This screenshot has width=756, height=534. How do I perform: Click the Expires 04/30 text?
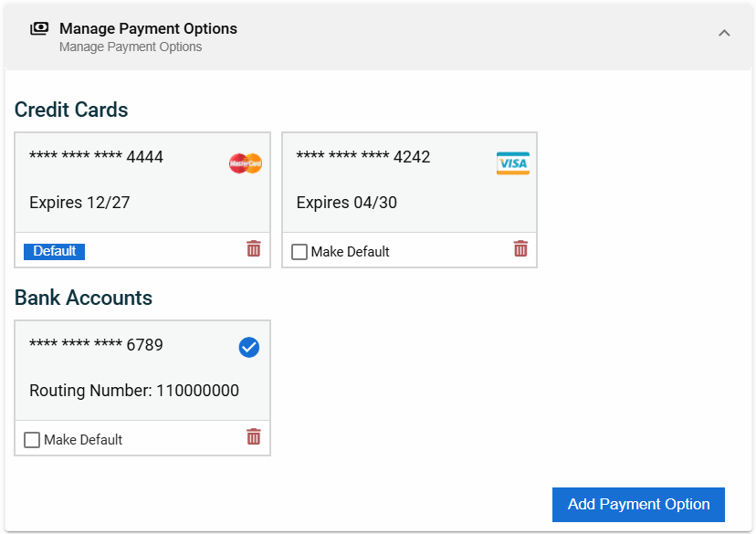tap(347, 203)
